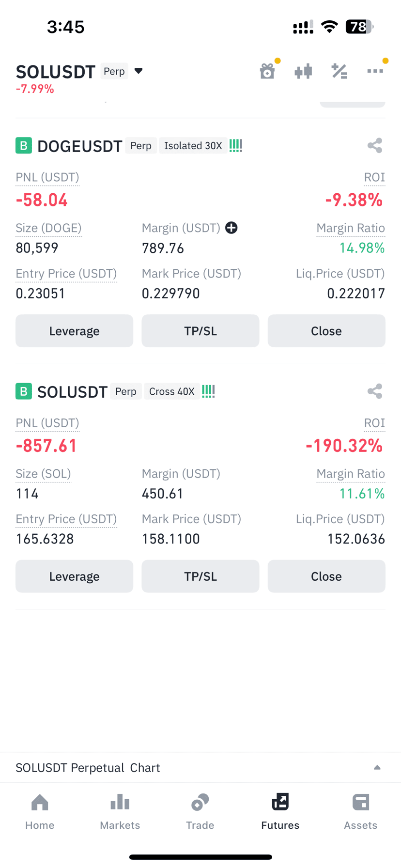Image resolution: width=401 pixels, height=868 pixels.
Task: Open the candlestick chart icon
Action: [x=303, y=72]
